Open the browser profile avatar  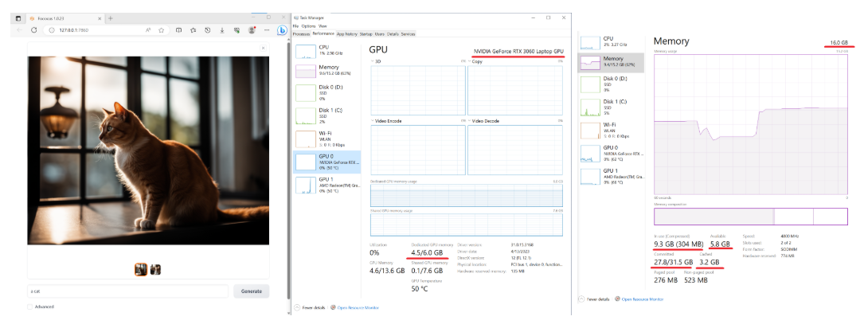point(252,29)
